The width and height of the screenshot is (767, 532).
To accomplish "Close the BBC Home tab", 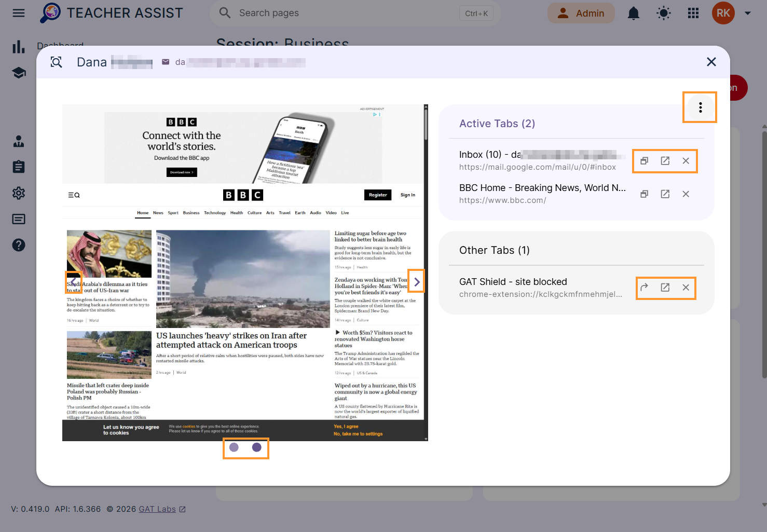I will [686, 194].
